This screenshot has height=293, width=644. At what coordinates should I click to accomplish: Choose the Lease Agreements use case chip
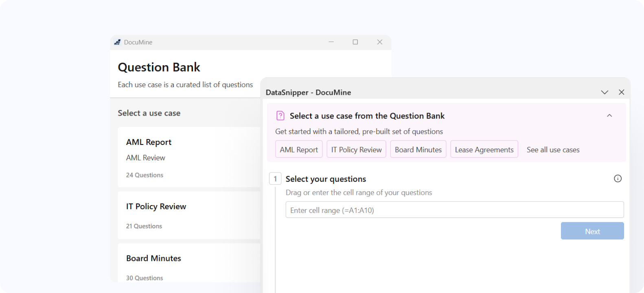(x=484, y=149)
